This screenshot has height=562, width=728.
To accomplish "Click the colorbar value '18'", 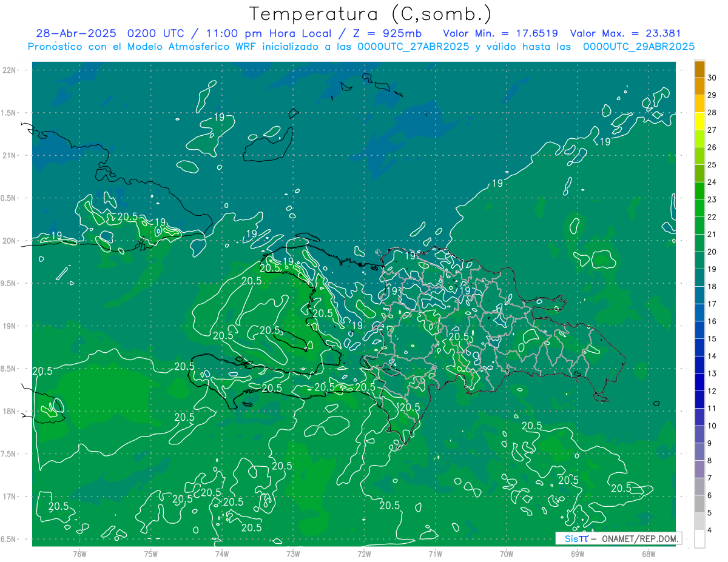I will (712, 287).
